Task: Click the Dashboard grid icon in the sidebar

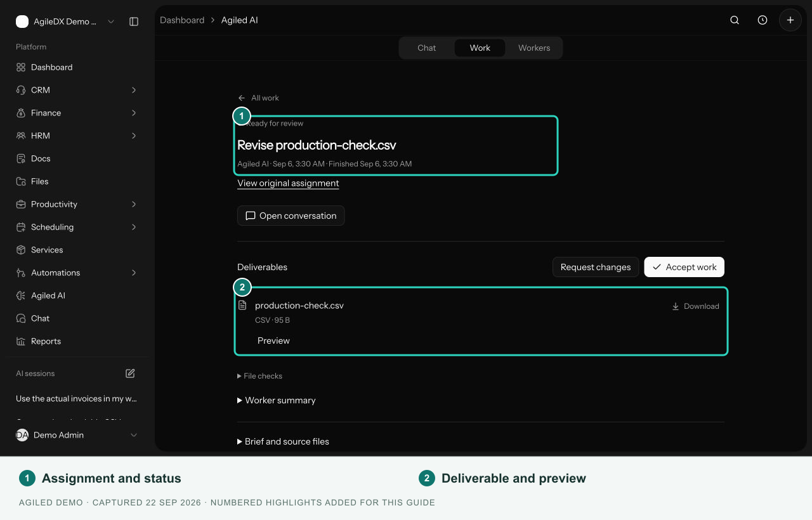Action: pyautogui.click(x=21, y=67)
